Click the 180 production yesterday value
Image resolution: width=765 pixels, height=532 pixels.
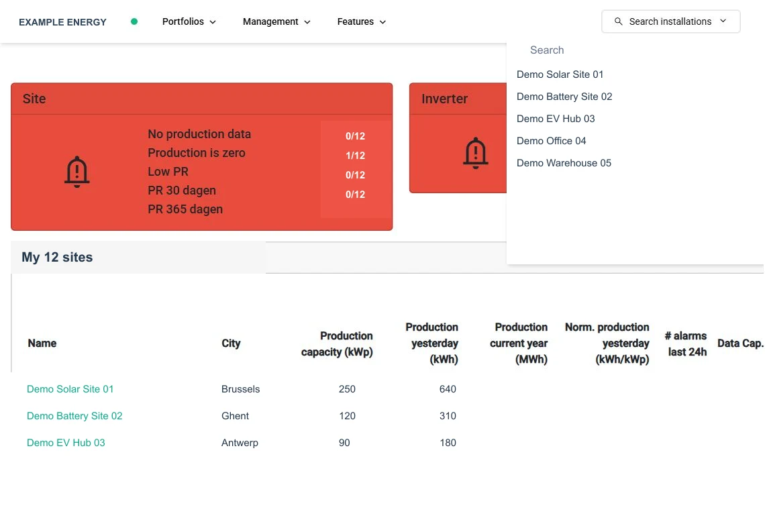(448, 443)
